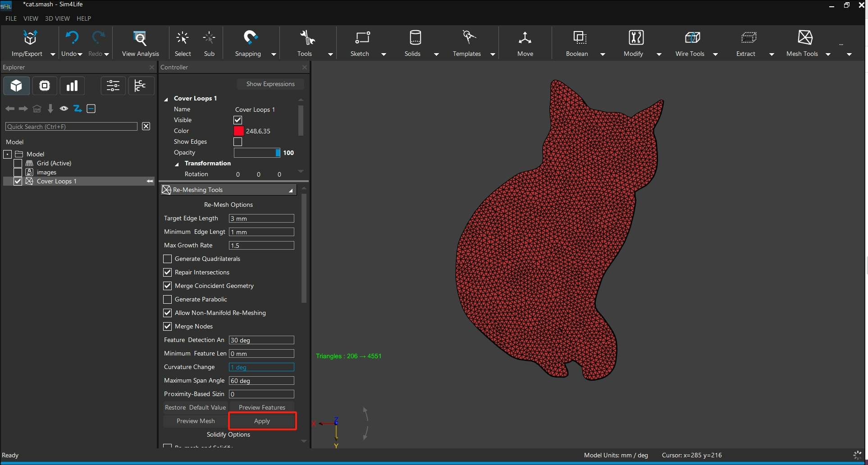868x465 pixels.
Task: Click the red Color swatch
Action: 238,131
